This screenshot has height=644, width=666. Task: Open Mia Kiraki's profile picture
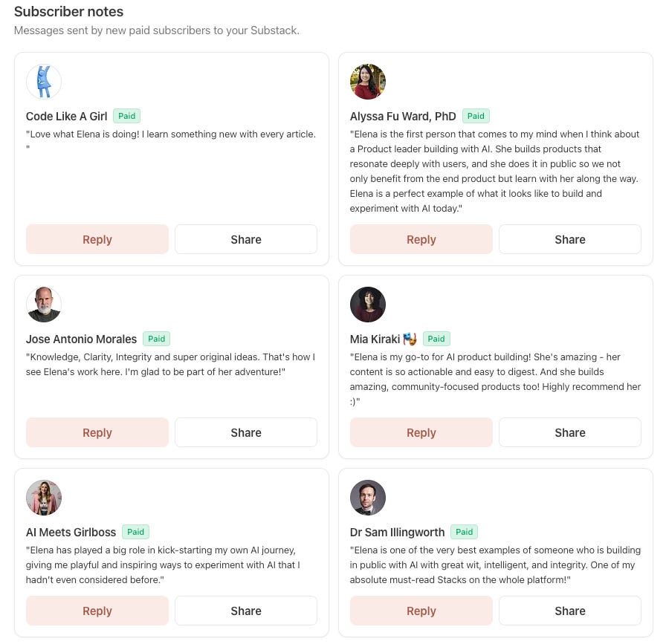click(368, 305)
